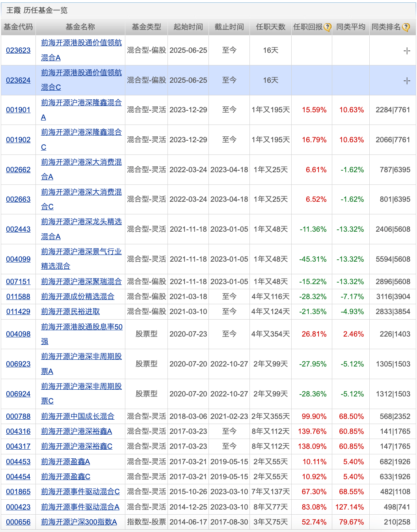This screenshot has width=417, height=532.
Task: Open 前海开源盈鑫A fund link
Action: pos(65,461)
